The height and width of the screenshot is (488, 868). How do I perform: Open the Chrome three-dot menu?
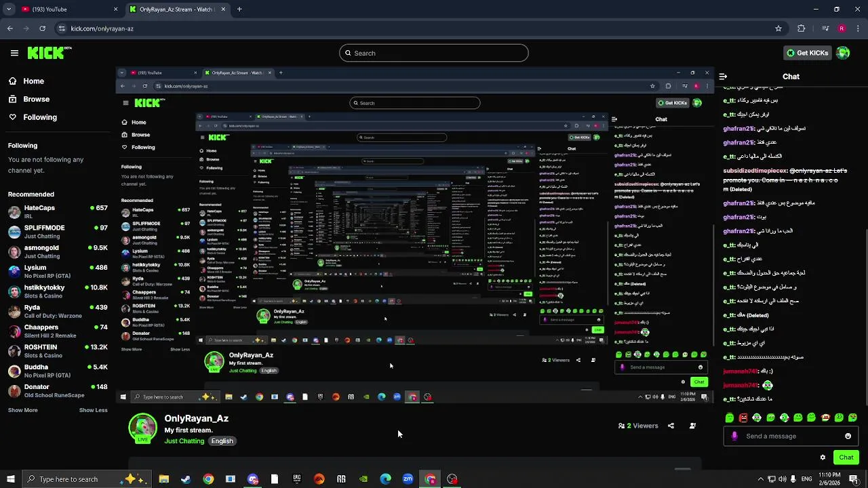click(x=858, y=28)
